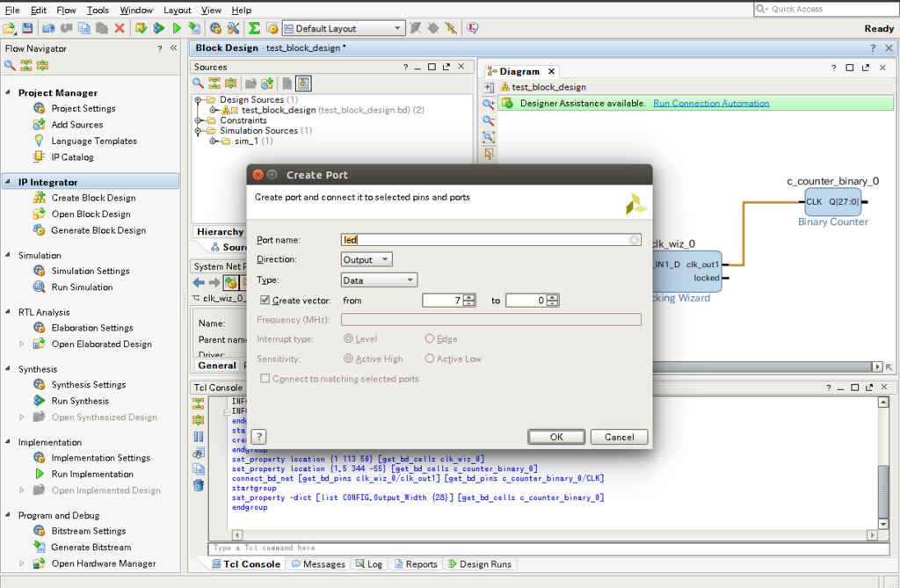900x588 pixels.
Task: Select the Active Low sensitivity radio
Action: 429,359
